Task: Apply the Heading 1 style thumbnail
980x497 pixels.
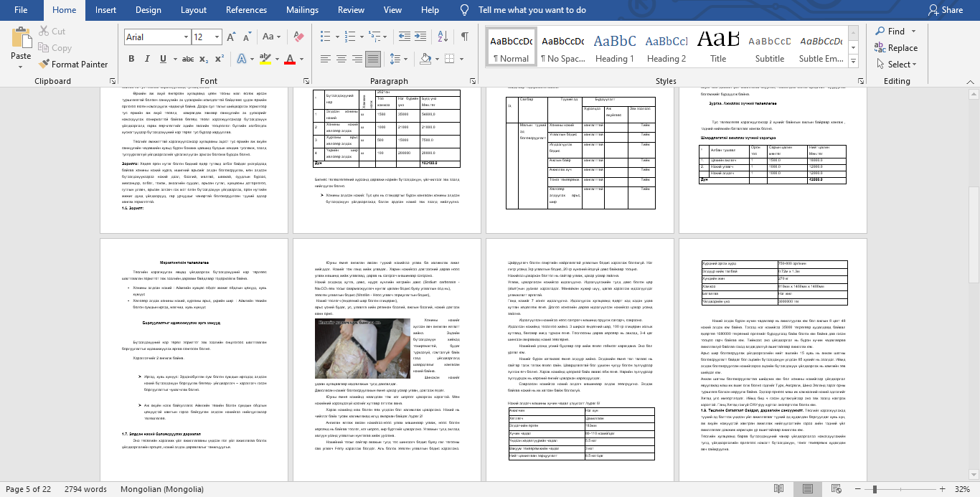Action: (x=614, y=47)
